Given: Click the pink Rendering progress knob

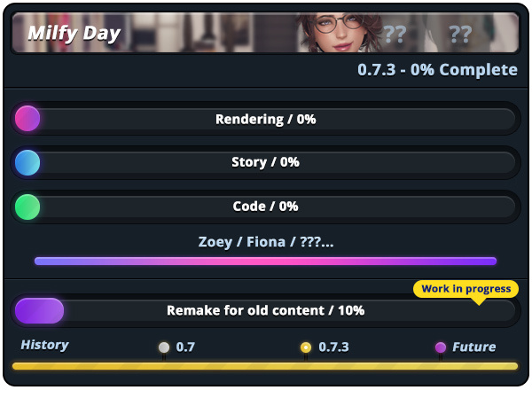Looking at the screenshot, I should (x=27, y=119).
